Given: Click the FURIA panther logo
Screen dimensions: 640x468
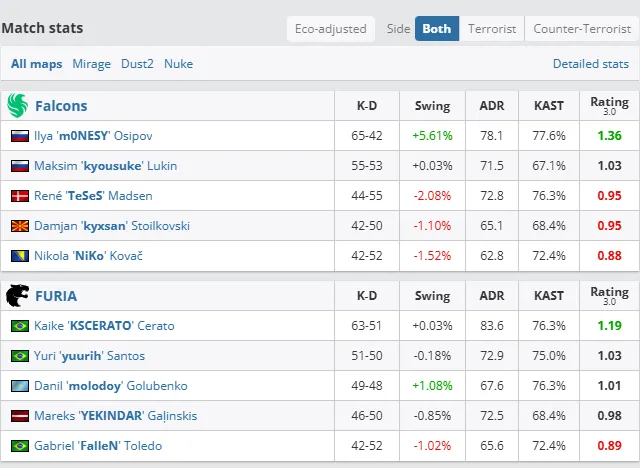Looking at the screenshot, I should click(x=17, y=295).
